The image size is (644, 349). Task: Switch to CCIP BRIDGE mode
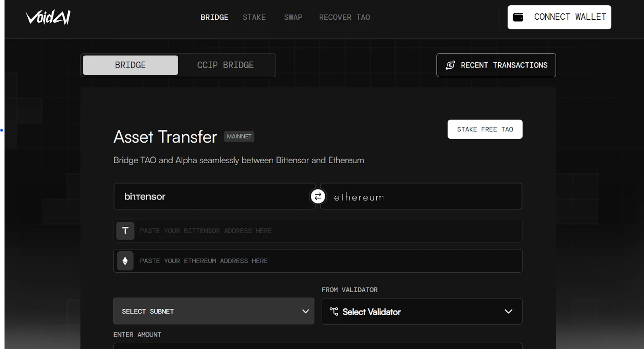[225, 65]
